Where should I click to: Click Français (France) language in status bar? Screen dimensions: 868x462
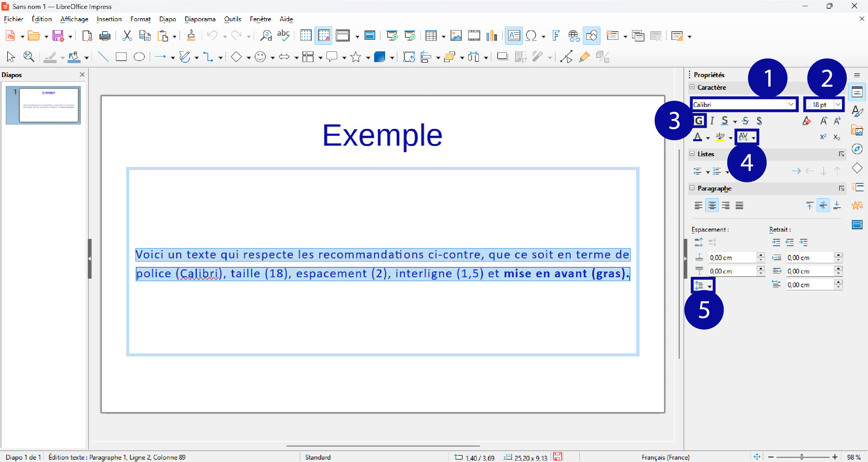point(665,457)
